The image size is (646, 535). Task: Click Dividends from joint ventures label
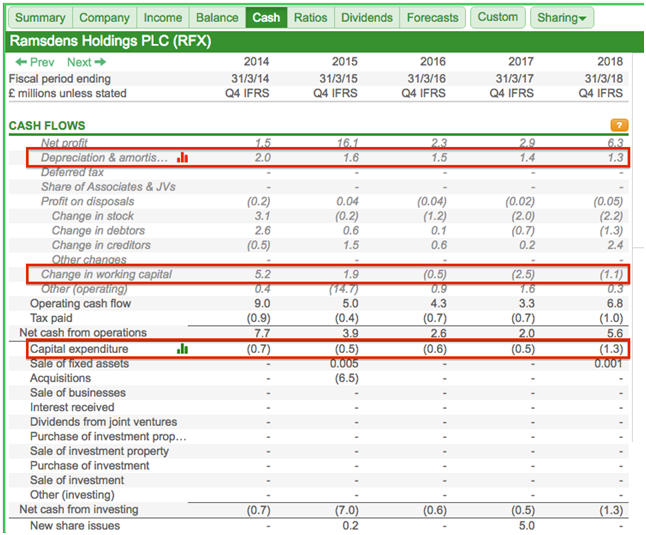click(x=103, y=422)
